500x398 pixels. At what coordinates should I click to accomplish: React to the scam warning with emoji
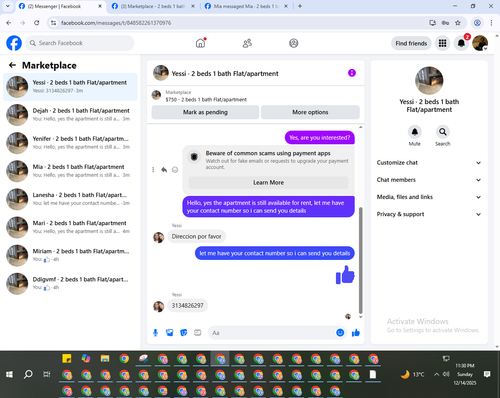coord(175,170)
